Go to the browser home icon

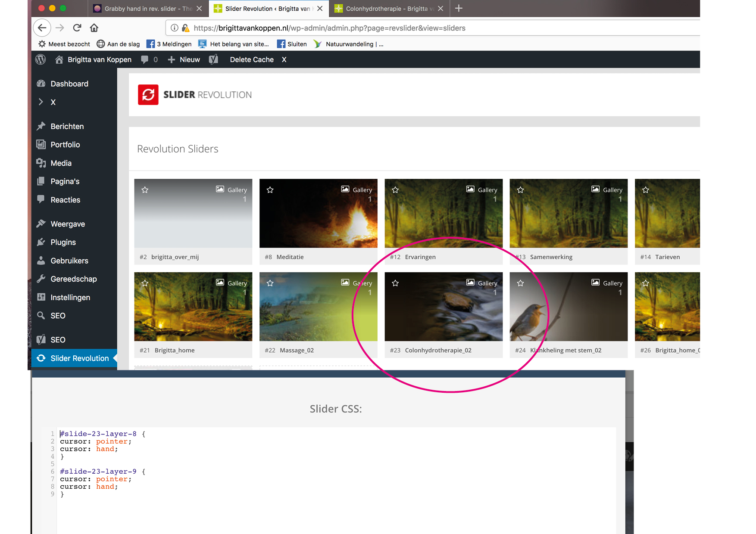pyautogui.click(x=94, y=28)
